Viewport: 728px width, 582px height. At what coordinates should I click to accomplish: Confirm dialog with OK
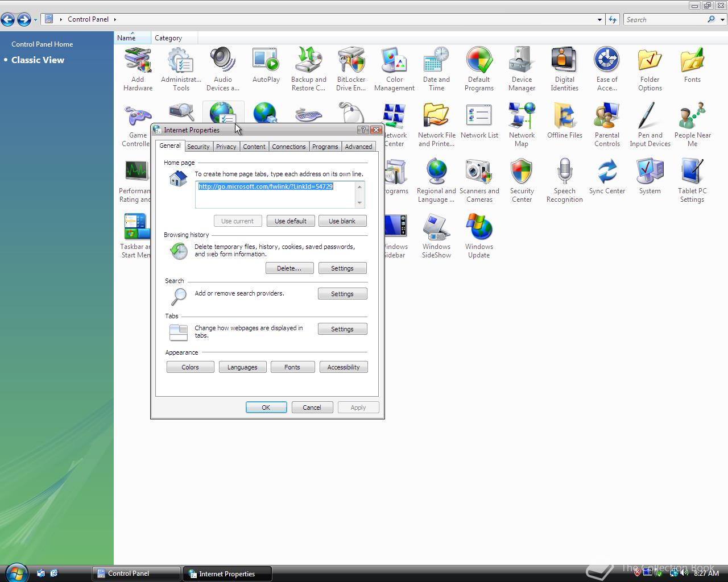pyautogui.click(x=266, y=408)
